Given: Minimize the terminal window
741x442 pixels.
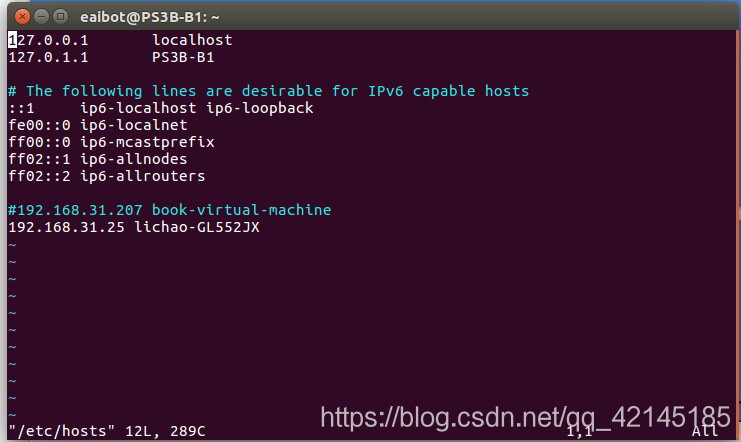Looking at the screenshot, I should tap(41, 17).
